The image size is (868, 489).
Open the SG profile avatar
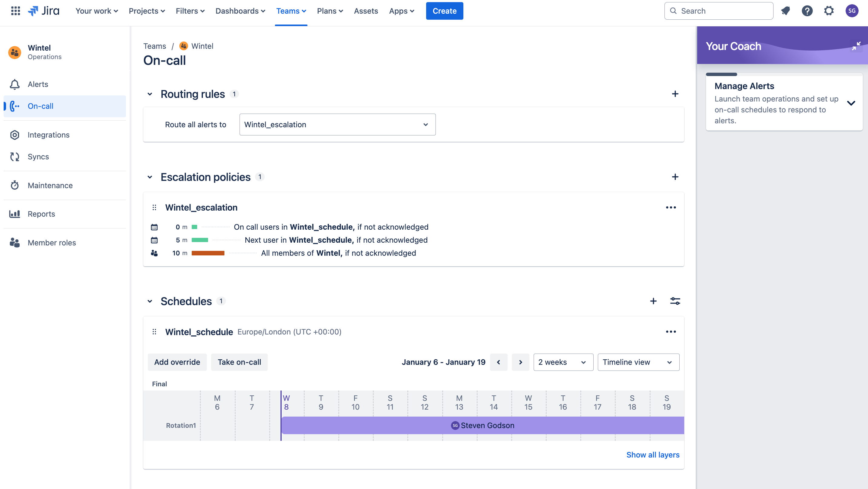[851, 11]
